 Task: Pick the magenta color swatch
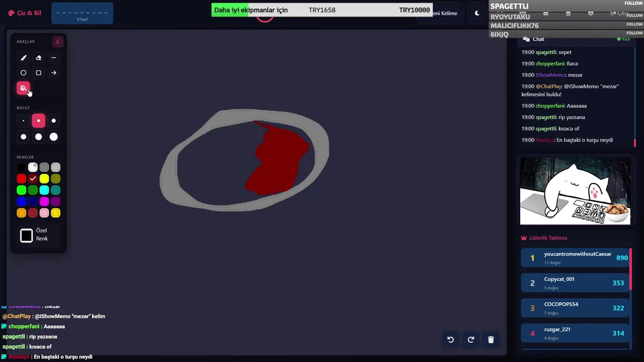coord(44,202)
